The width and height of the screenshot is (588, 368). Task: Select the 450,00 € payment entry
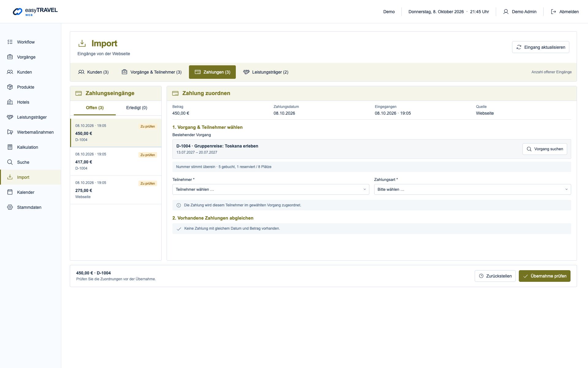116,133
